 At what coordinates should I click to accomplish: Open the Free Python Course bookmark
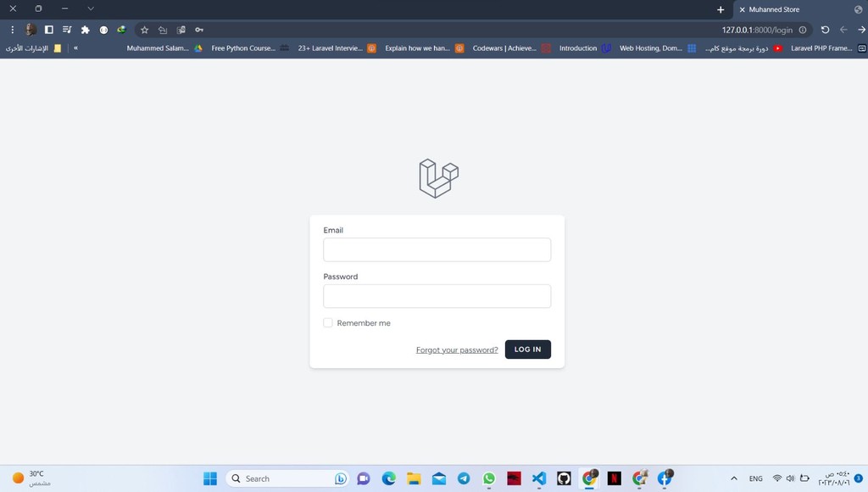250,48
